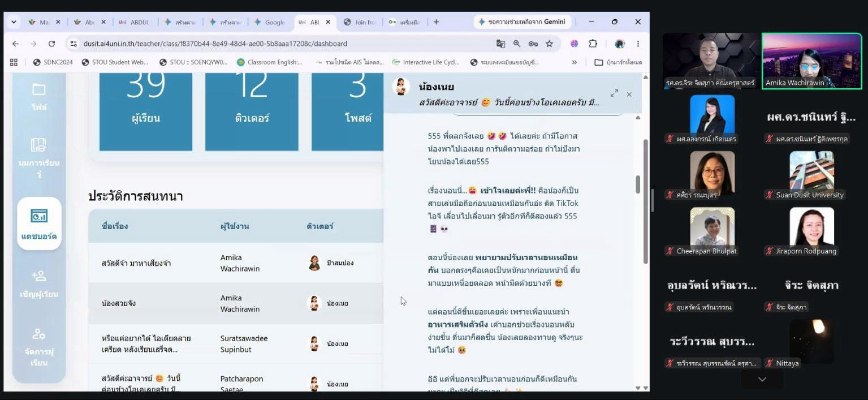Screen dimensions: 868x400
Task: Open the Classroom English bookmark
Action: 270,62
